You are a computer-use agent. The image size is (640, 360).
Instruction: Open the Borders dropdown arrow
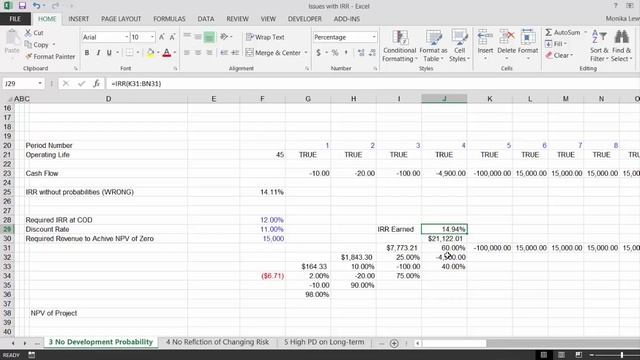(138, 53)
